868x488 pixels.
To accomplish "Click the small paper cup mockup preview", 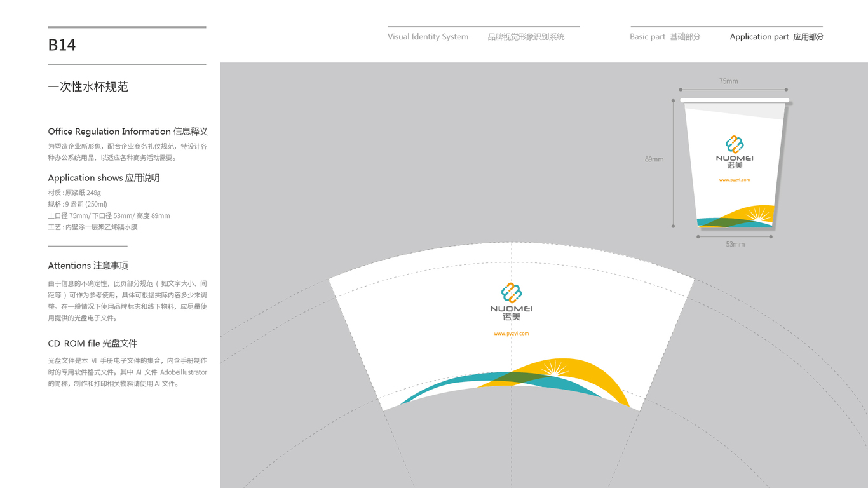I will [735, 163].
